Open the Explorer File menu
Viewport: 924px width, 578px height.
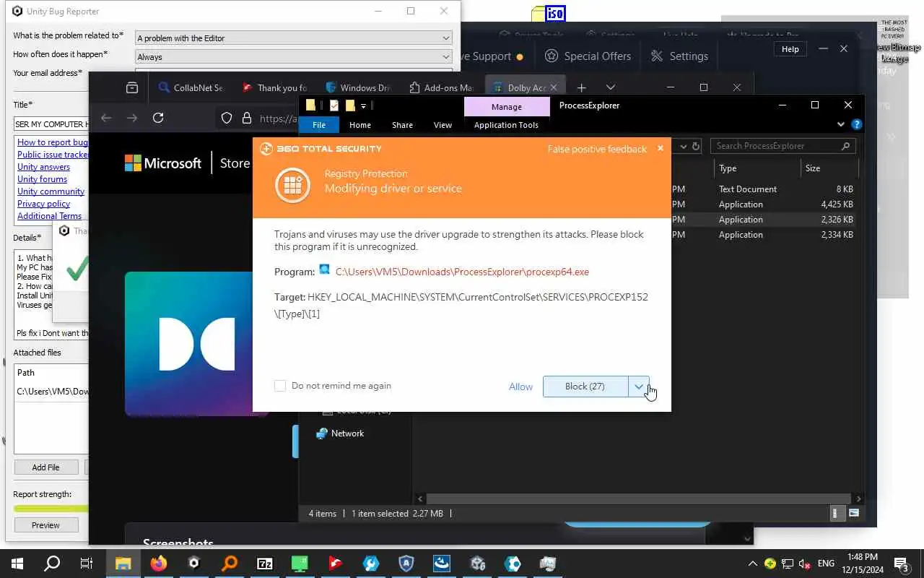click(319, 125)
